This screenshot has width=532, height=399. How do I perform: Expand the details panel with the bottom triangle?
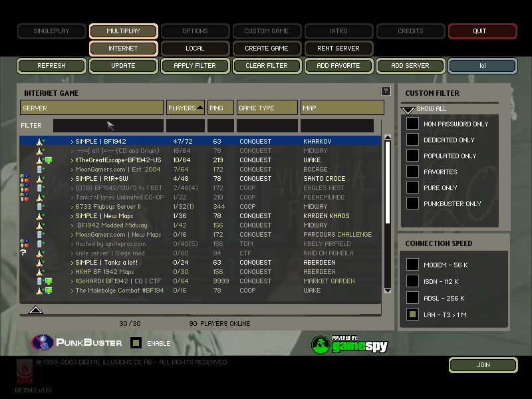click(x=36, y=309)
